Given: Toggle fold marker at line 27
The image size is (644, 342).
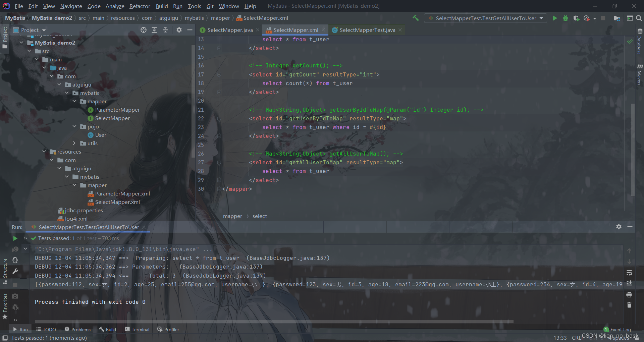Looking at the screenshot, I should [x=219, y=162].
